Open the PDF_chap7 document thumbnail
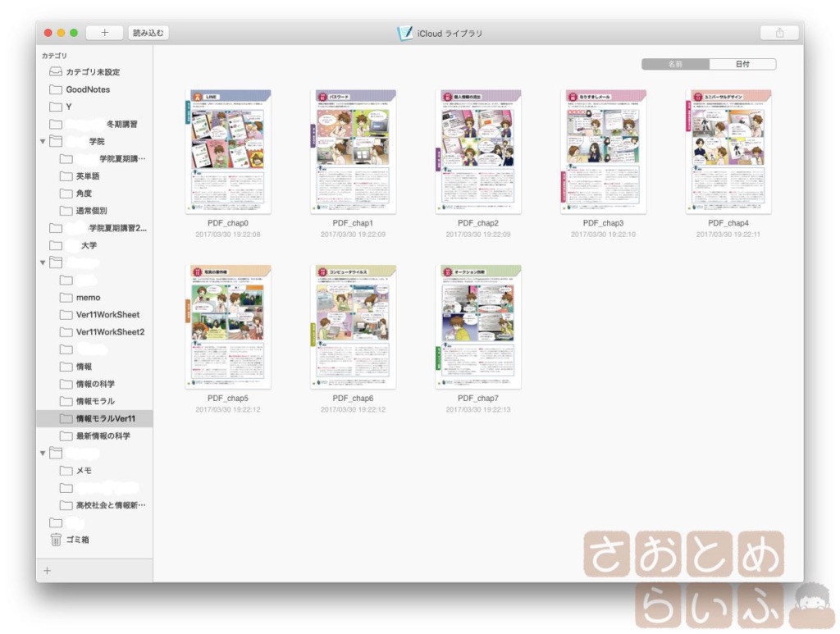The image size is (840, 634). [x=478, y=327]
